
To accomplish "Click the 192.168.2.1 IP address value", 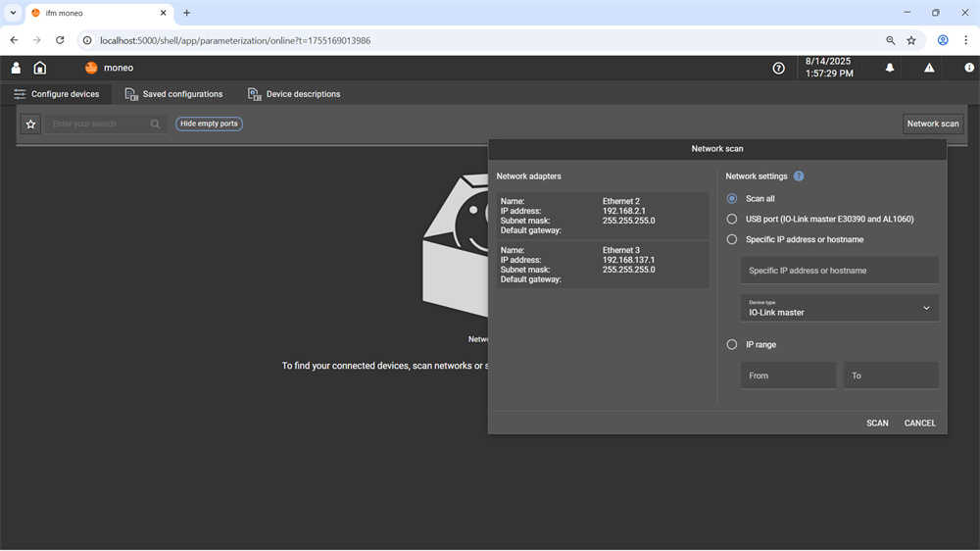I will coord(623,211).
